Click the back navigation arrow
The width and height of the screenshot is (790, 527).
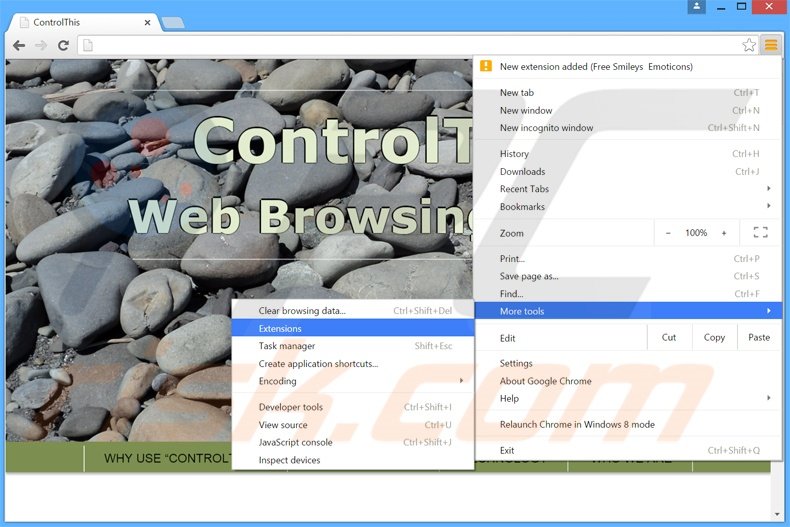[x=19, y=46]
